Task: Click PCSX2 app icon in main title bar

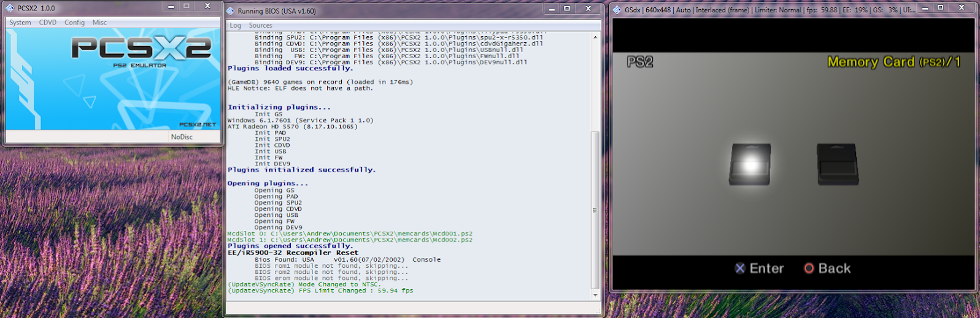Action: click(10, 8)
